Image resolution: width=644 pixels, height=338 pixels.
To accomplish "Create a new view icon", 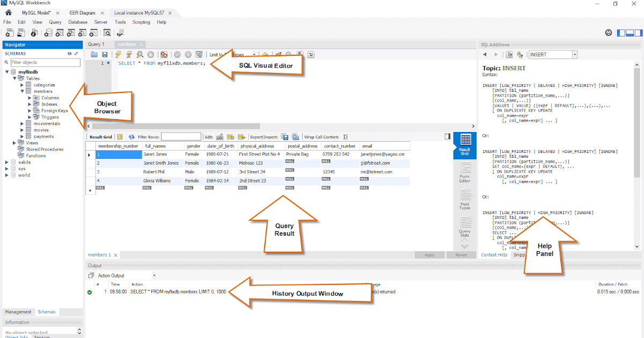I will (71, 33).
